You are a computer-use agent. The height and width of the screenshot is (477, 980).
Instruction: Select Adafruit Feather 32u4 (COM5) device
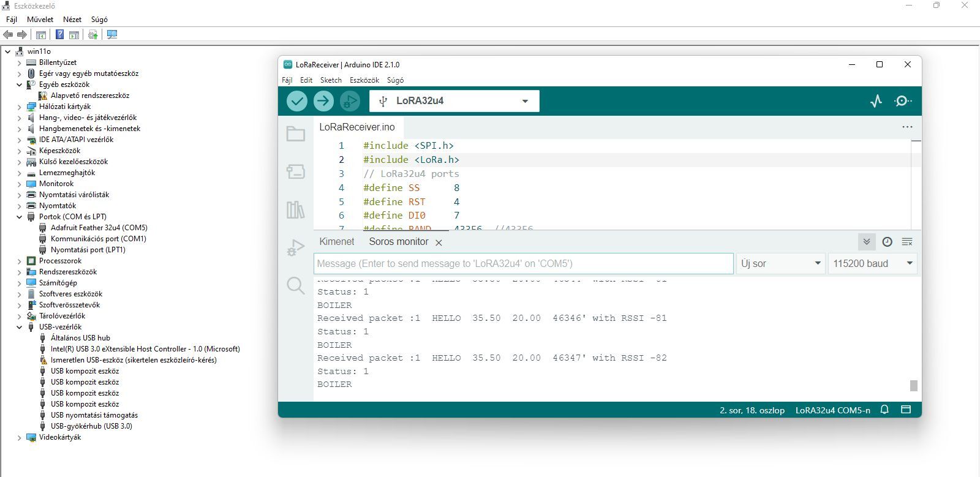click(x=99, y=228)
